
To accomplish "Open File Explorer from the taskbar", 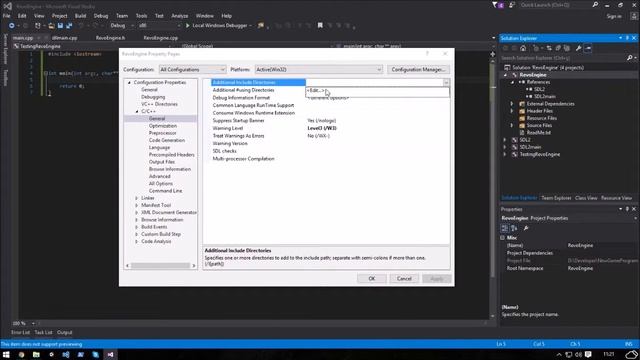I will coord(36,354).
